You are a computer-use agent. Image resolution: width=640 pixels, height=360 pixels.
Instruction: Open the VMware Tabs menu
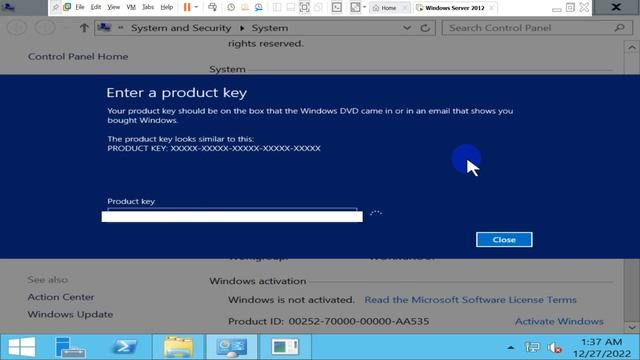(148, 7)
